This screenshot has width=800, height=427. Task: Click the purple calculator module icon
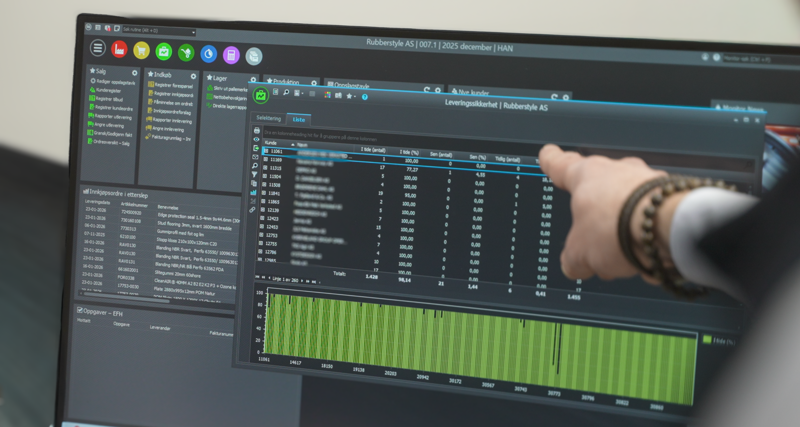231,54
